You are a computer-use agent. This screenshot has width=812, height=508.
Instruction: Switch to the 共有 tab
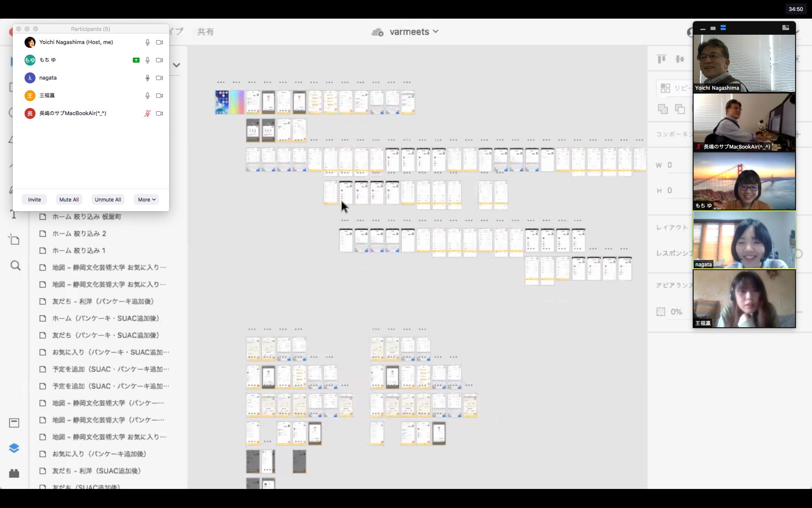[206, 32]
